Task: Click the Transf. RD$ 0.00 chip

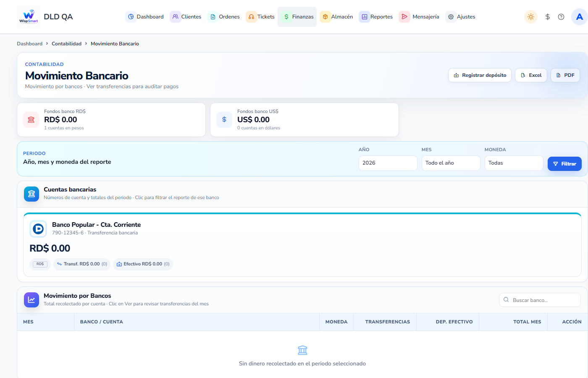Action: [82, 264]
